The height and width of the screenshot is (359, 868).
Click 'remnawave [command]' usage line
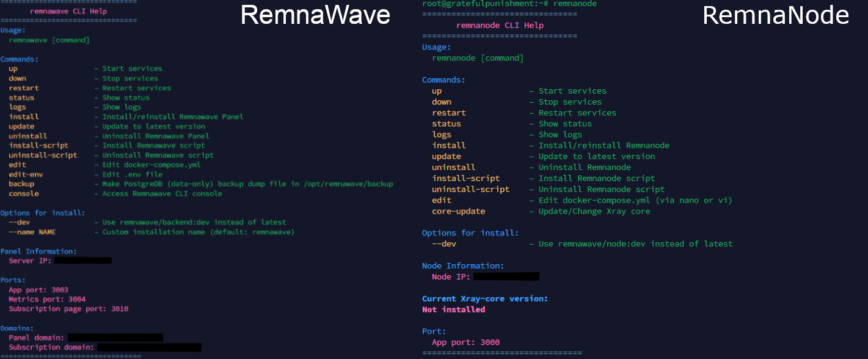tap(49, 40)
